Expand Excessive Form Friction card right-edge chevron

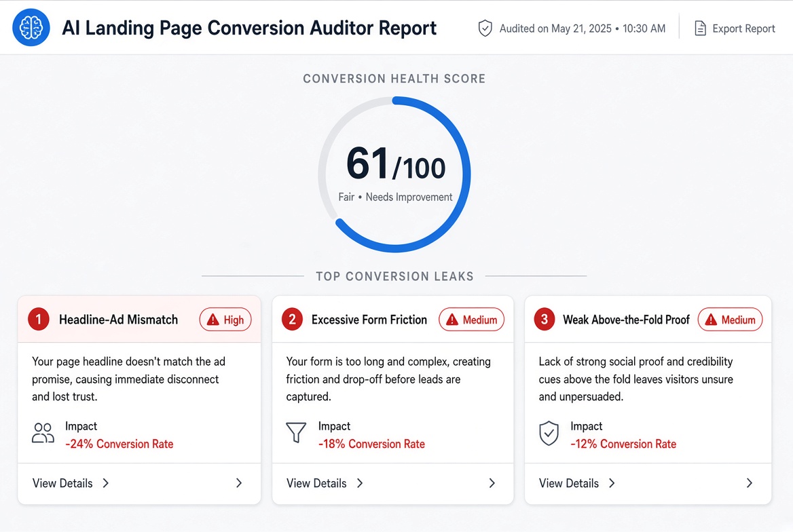pos(492,483)
